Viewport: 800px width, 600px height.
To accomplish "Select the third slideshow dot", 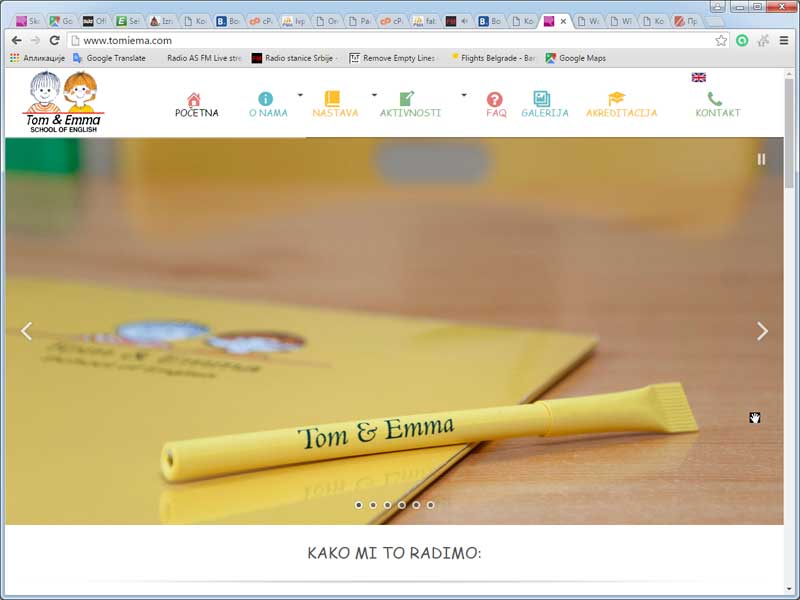I will click(388, 505).
